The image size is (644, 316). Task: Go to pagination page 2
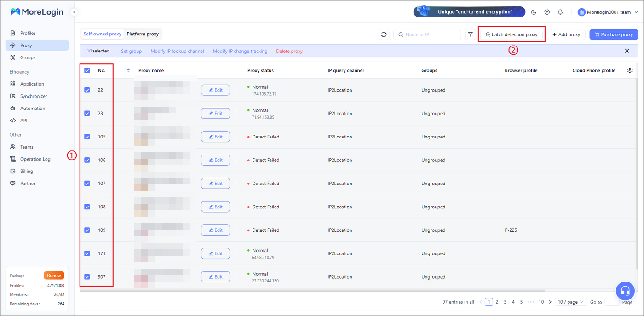(497, 302)
